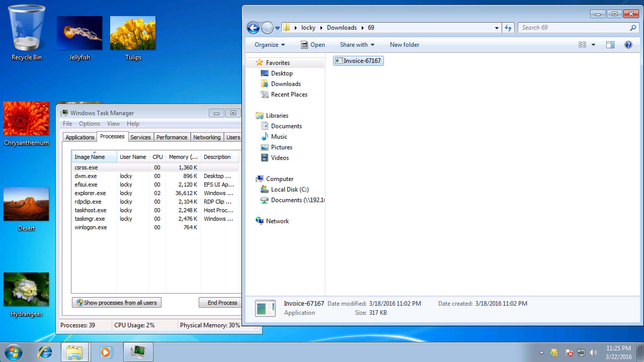
Task: Click the taskbar volume speaker icon
Action: [x=593, y=352]
